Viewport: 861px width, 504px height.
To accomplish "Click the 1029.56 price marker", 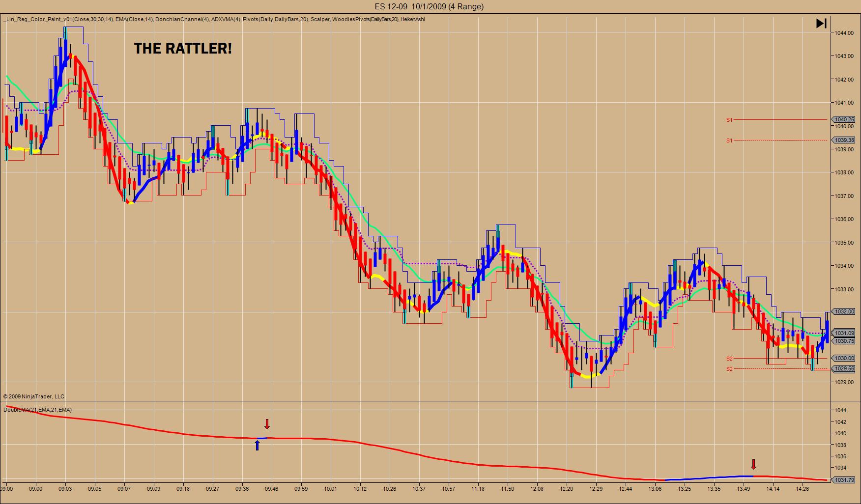I will coord(844,368).
